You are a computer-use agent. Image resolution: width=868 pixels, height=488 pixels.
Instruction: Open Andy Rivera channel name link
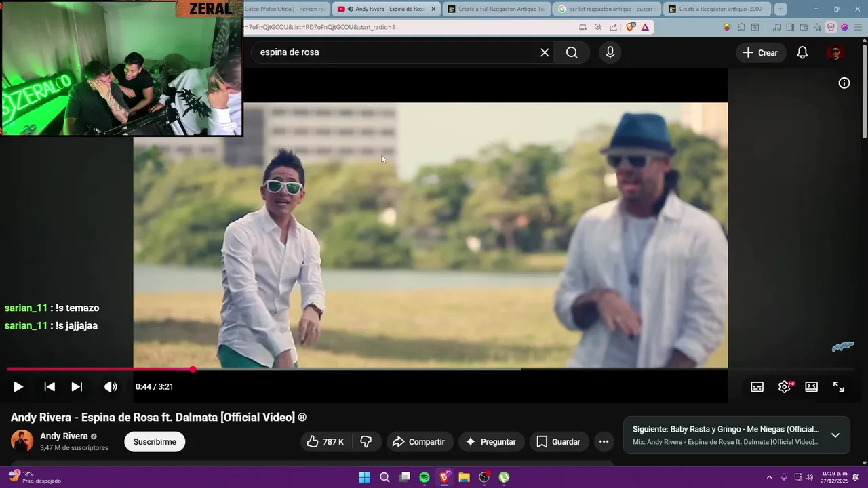(x=64, y=436)
